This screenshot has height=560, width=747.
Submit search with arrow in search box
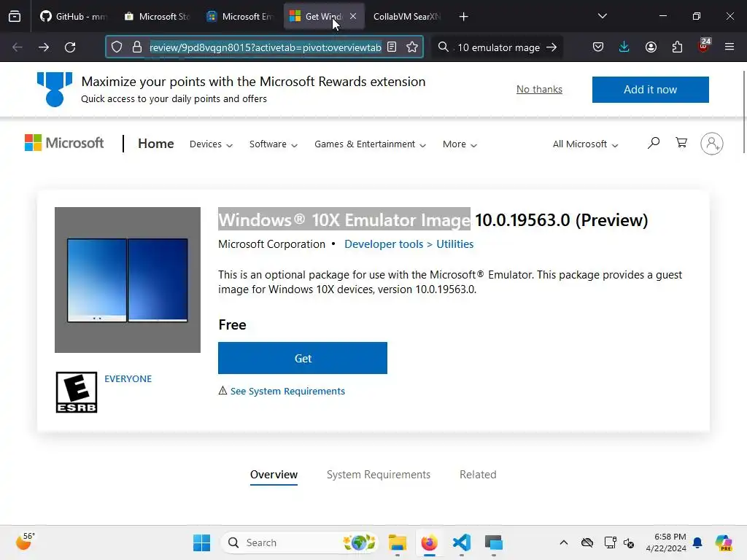pos(551,47)
